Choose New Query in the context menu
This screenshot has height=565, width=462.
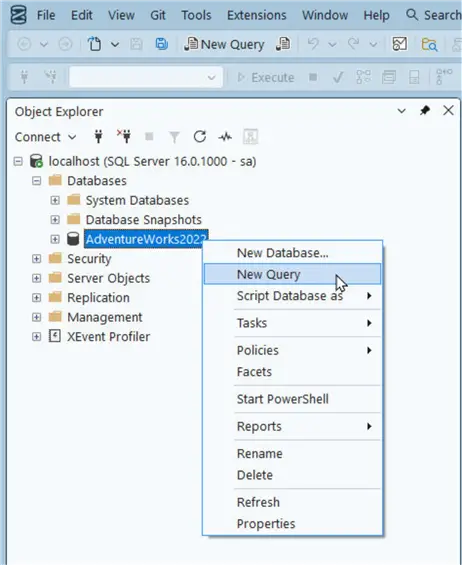point(292,274)
